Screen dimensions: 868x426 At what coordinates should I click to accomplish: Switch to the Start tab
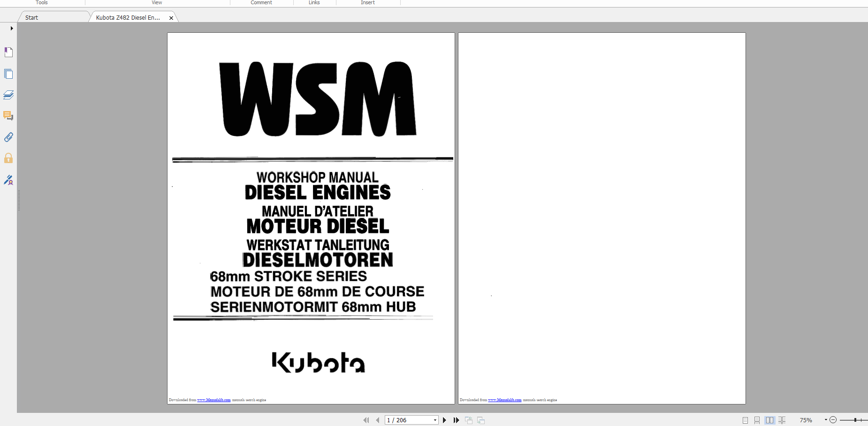[31, 17]
